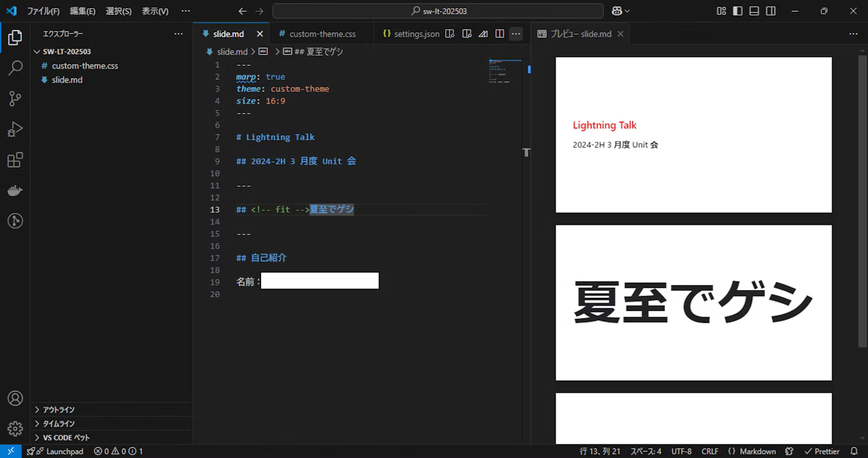Open the Docker view in activity bar
868x458 pixels.
coord(15,191)
